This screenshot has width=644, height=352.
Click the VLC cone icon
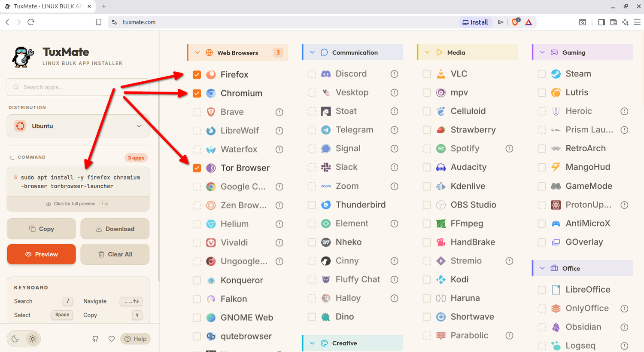[x=441, y=74]
